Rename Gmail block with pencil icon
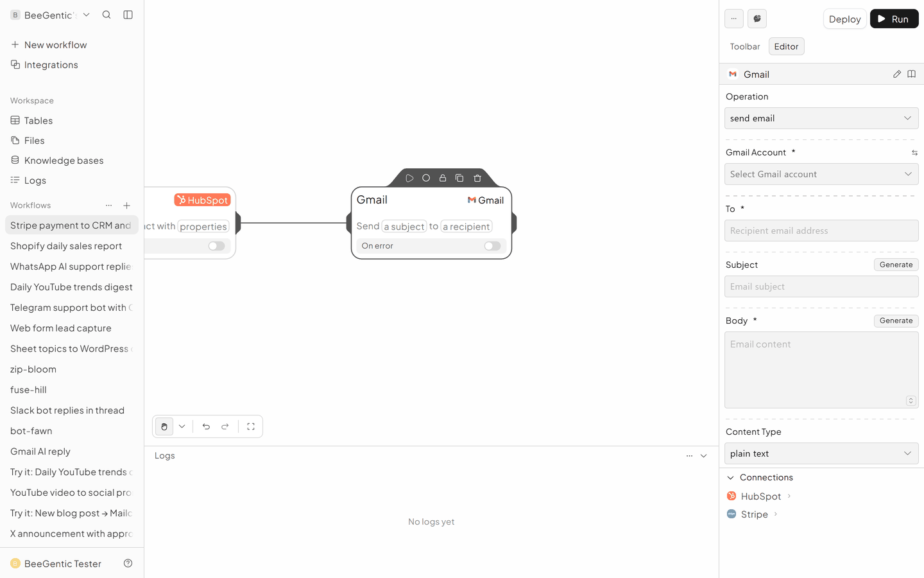Image resolution: width=924 pixels, height=578 pixels. [897, 74]
